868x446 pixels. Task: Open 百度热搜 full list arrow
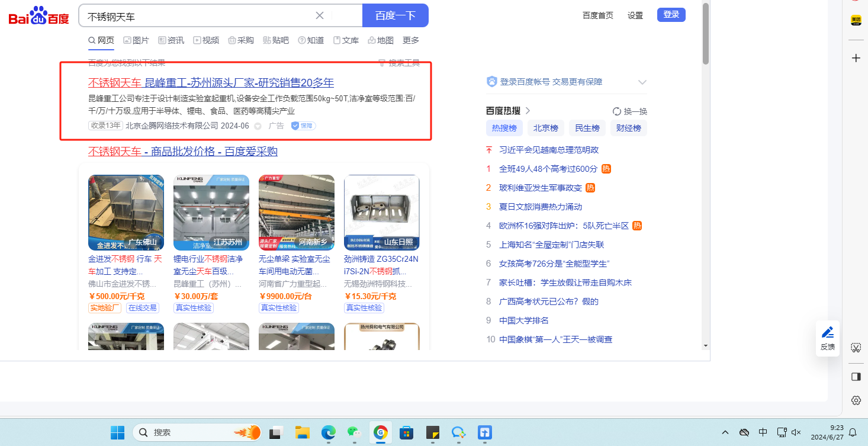528,111
